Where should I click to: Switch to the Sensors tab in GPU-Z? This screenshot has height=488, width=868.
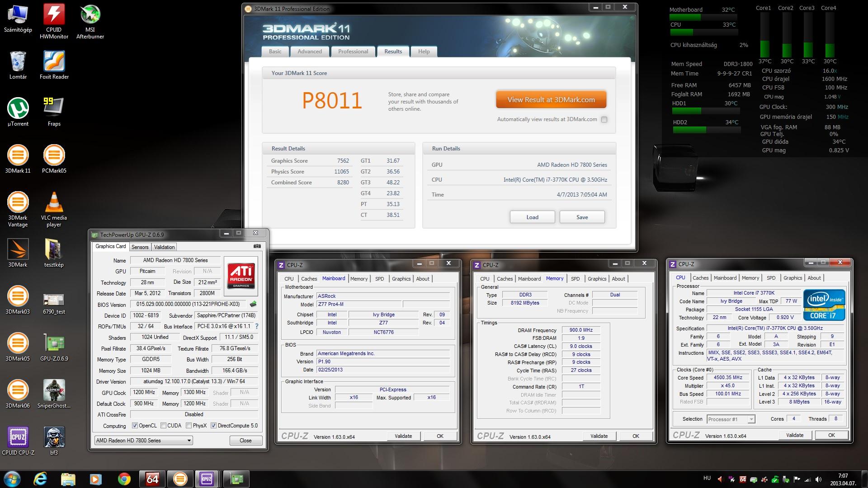pos(140,247)
